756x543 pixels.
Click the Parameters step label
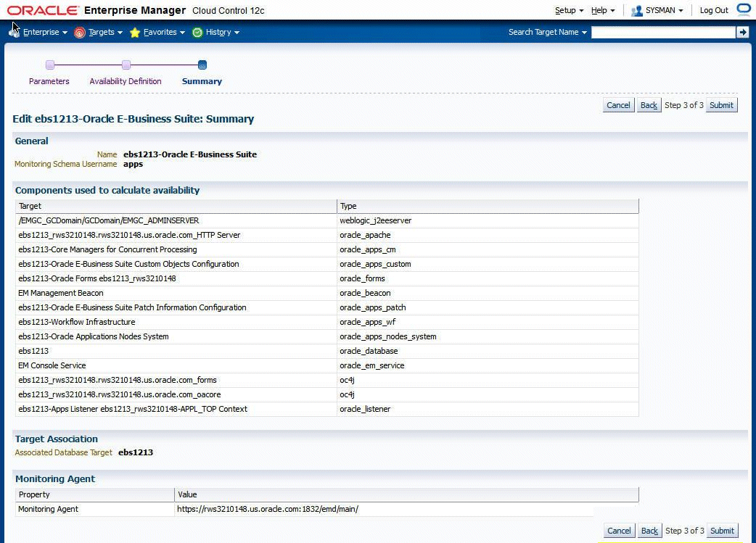[49, 81]
